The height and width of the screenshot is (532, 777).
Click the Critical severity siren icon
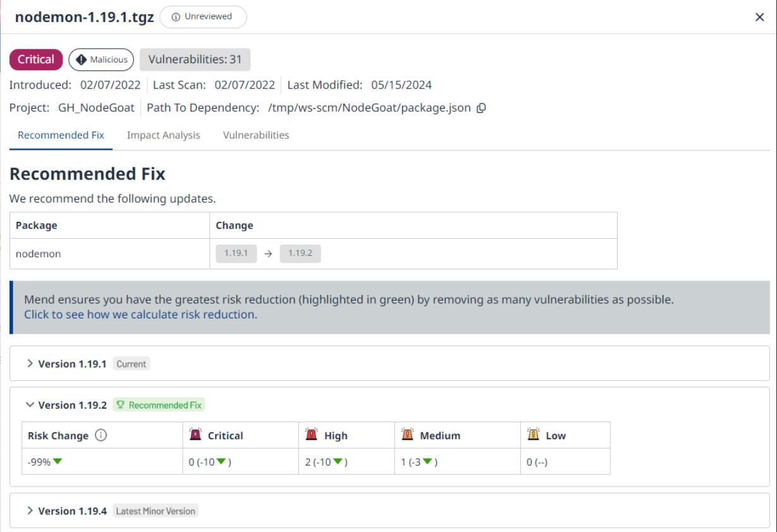195,435
